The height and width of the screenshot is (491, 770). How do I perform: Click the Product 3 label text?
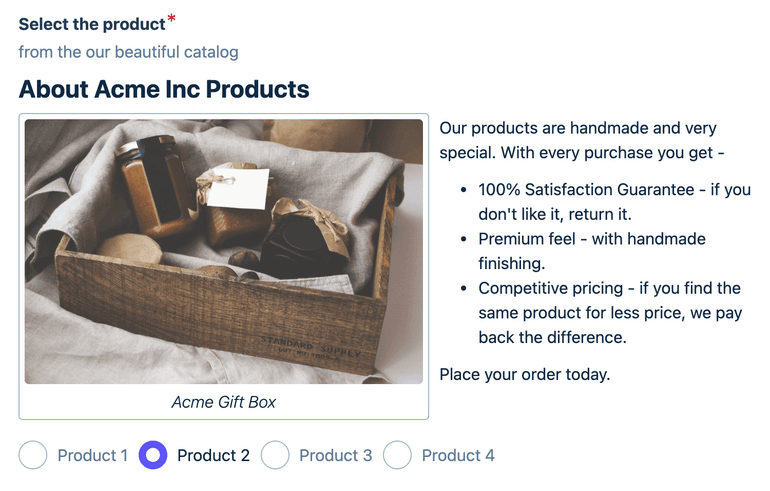click(x=335, y=455)
